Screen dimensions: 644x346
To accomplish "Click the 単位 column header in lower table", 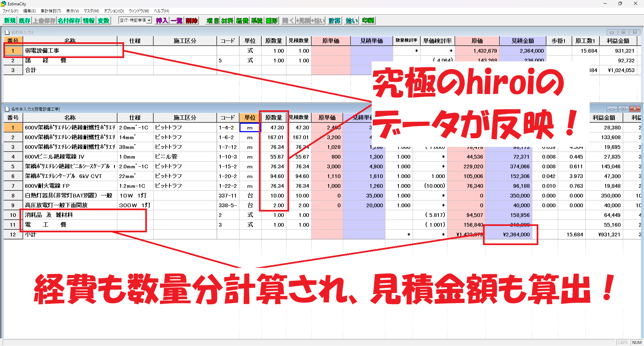I will click(x=250, y=118).
